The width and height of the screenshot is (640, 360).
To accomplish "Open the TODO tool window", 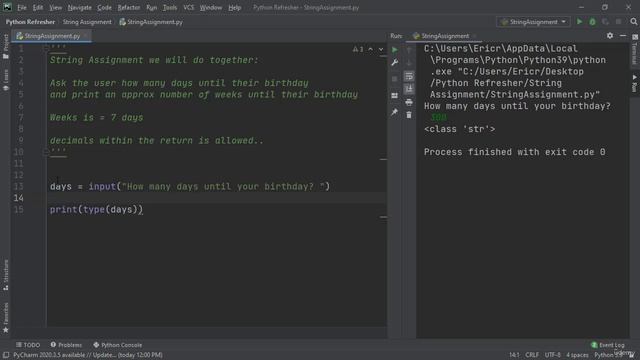I will pos(28,345).
